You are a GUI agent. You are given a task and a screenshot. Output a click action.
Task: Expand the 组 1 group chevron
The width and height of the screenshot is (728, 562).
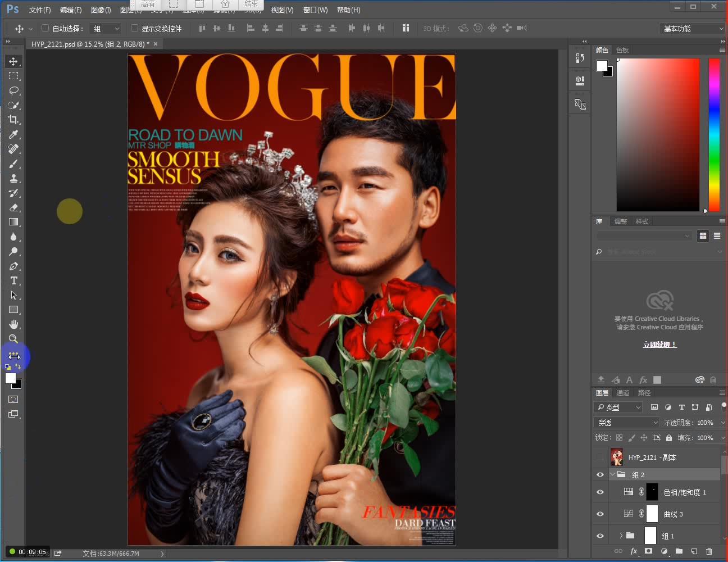621,536
